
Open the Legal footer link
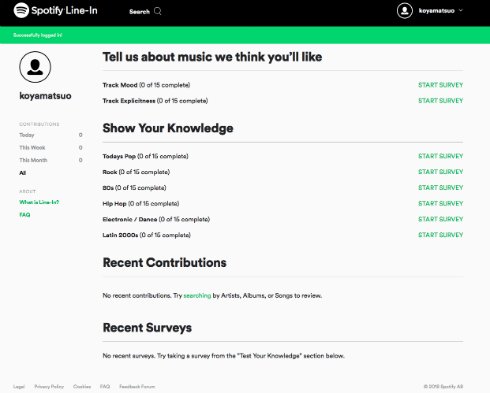[19, 387]
